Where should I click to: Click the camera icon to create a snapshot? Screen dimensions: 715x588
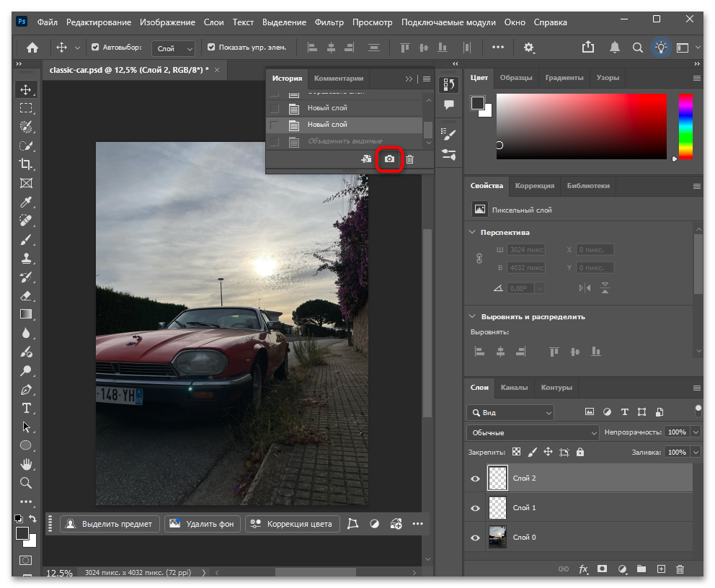[x=389, y=159]
